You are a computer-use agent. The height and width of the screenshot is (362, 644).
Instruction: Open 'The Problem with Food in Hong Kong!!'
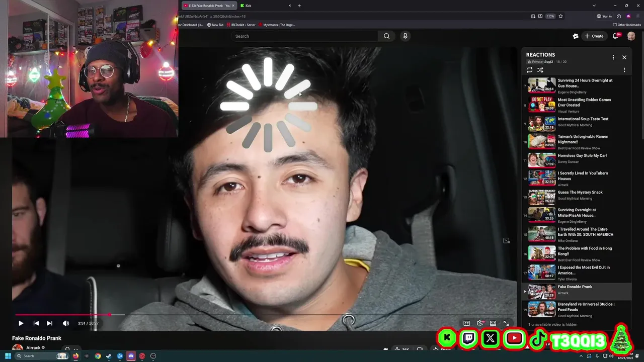(x=577, y=253)
